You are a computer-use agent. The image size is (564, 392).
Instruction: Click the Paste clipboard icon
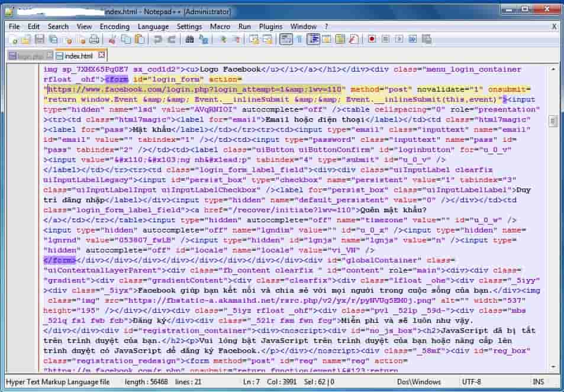(140, 39)
